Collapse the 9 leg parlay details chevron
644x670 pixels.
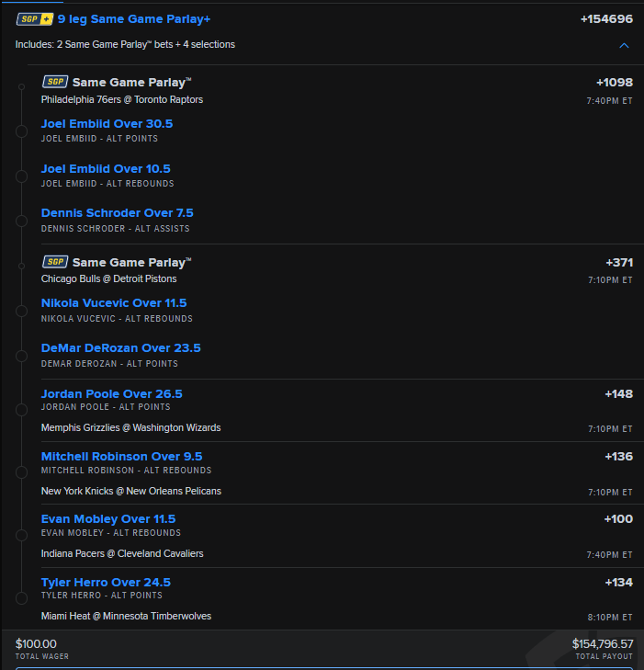pos(624,45)
